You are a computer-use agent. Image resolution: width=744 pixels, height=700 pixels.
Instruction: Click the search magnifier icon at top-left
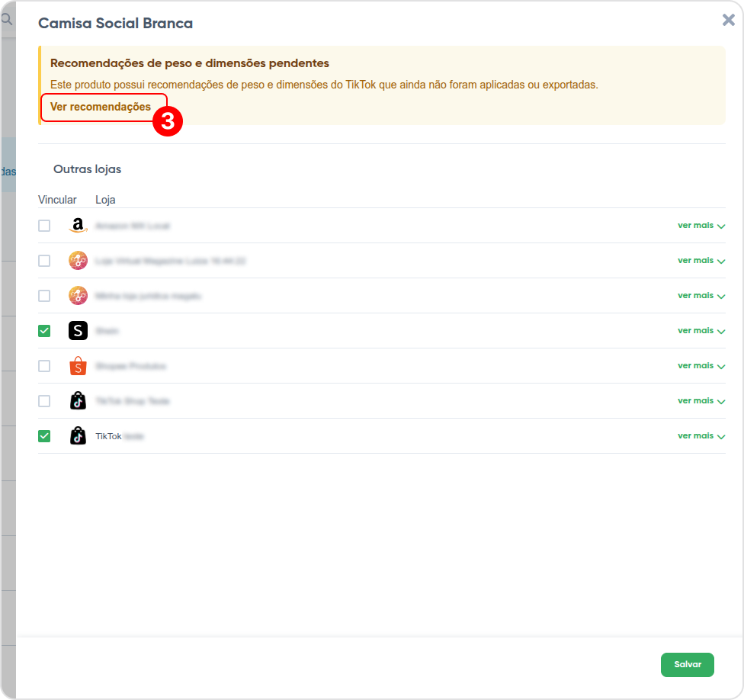pos(6,20)
